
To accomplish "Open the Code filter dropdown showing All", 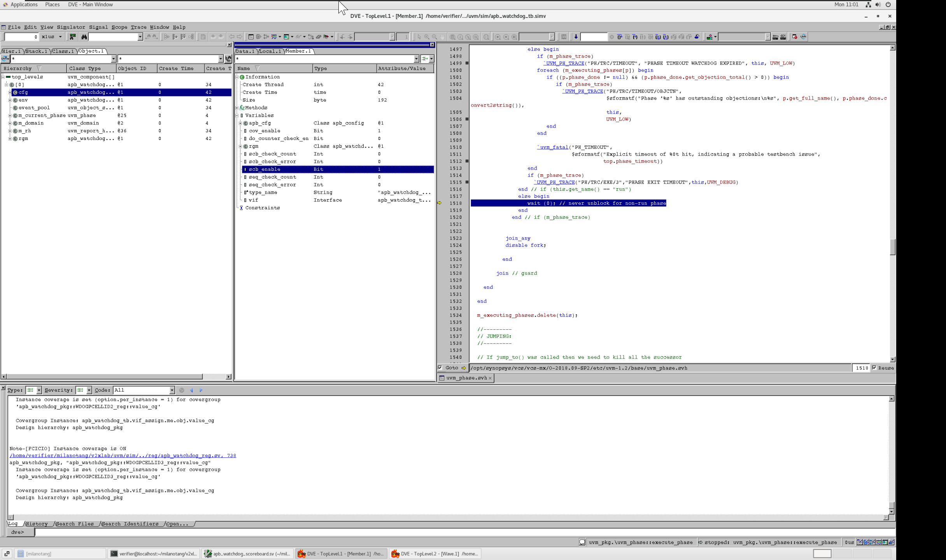I will pos(172,390).
